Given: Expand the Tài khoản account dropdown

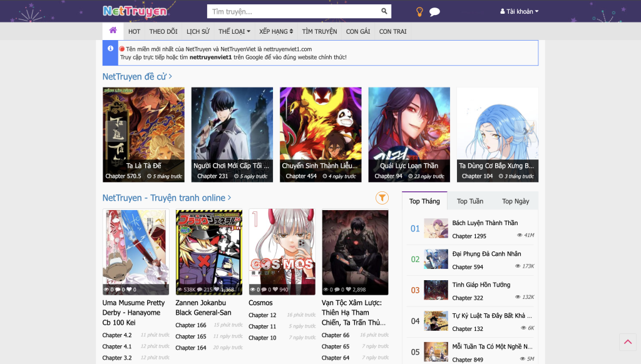Looking at the screenshot, I should point(519,11).
